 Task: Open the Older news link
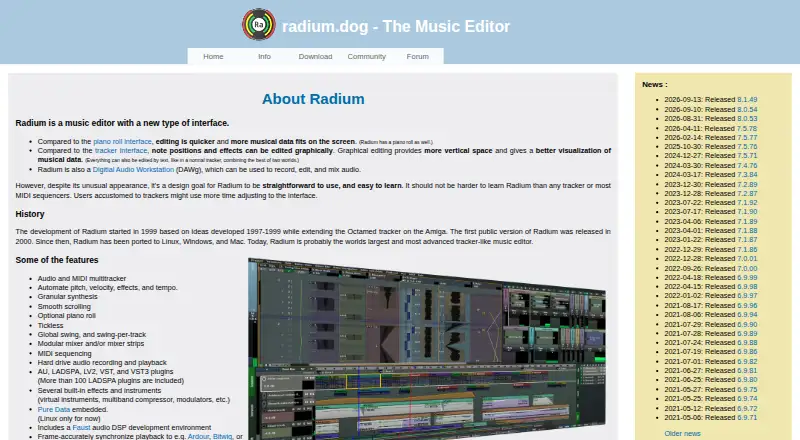point(682,434)
